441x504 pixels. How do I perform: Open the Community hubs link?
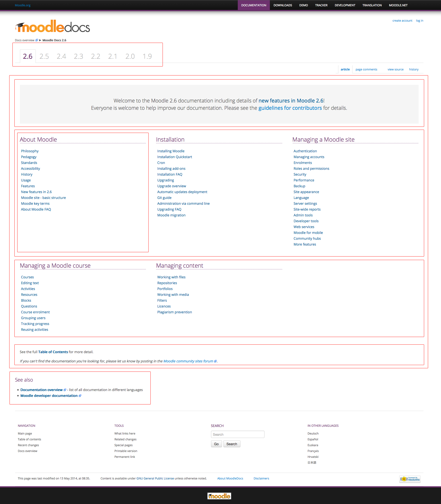click(x=307, y=238)
